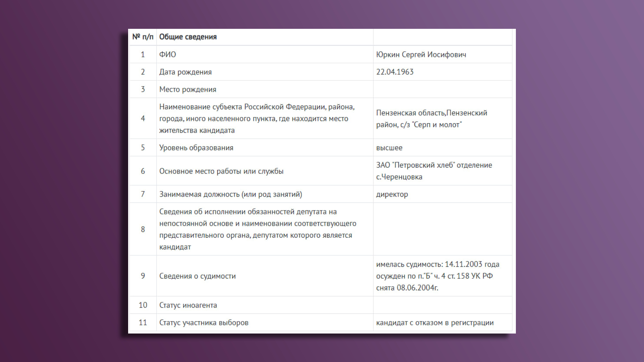Click the Уровень образования label

196,148
